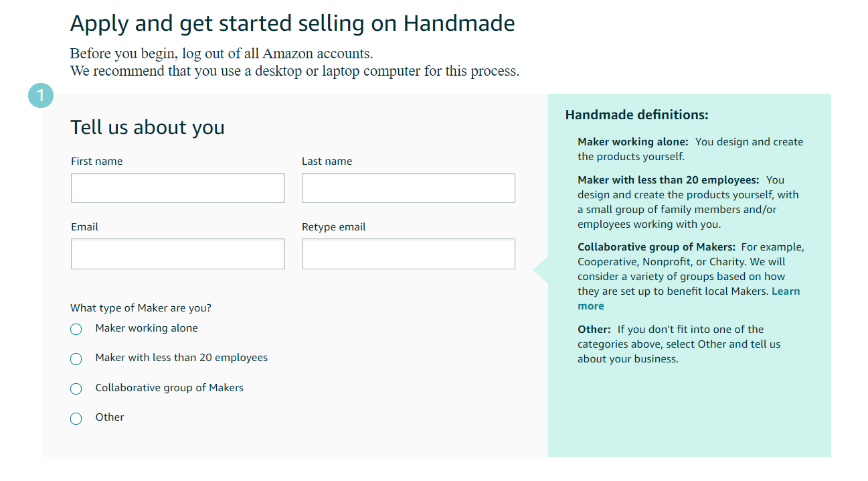Click the 'Last name' field label

coord(327,161)
